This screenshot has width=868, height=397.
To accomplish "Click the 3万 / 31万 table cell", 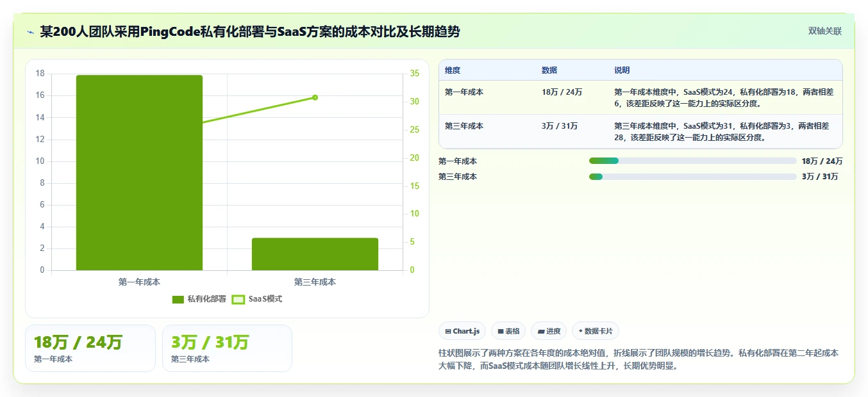I will click(x=560, y=126).
